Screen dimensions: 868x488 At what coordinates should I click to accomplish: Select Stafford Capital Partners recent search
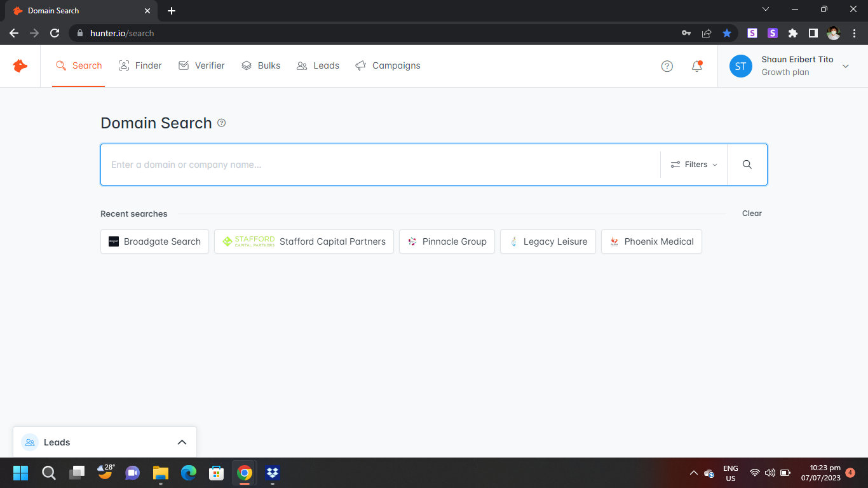(x=304, y=241)
